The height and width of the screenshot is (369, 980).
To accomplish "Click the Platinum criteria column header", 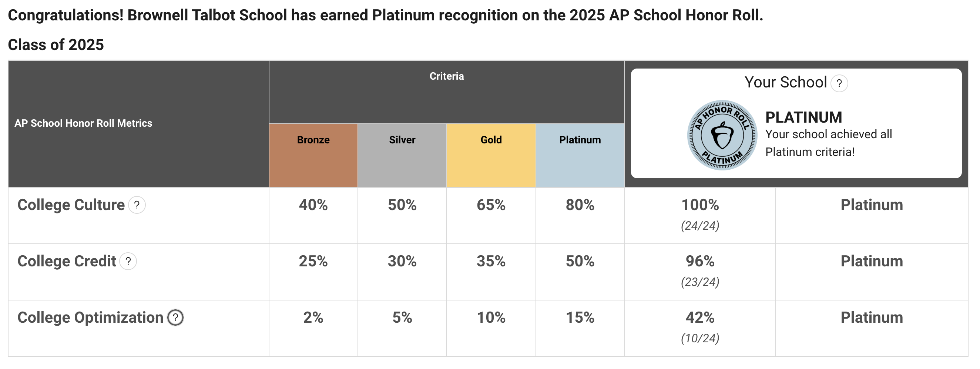I will (x=580, y=140).
